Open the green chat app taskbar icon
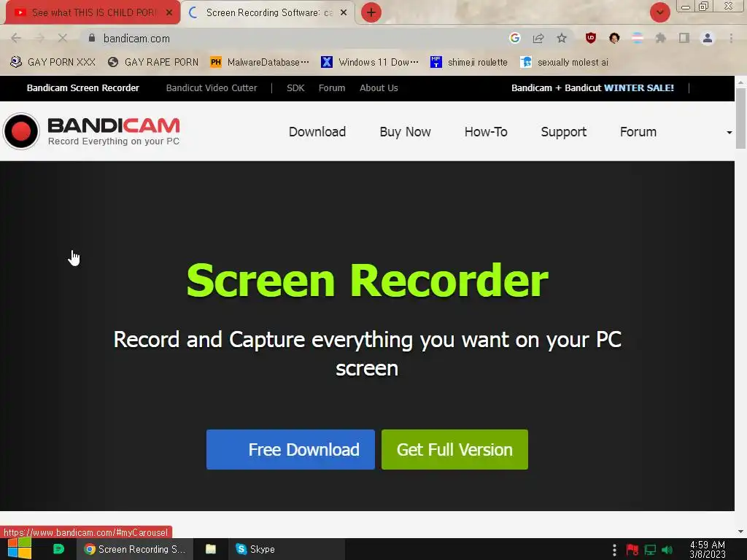The height and width of the screenshot is (560, 747). coord(58,549)
